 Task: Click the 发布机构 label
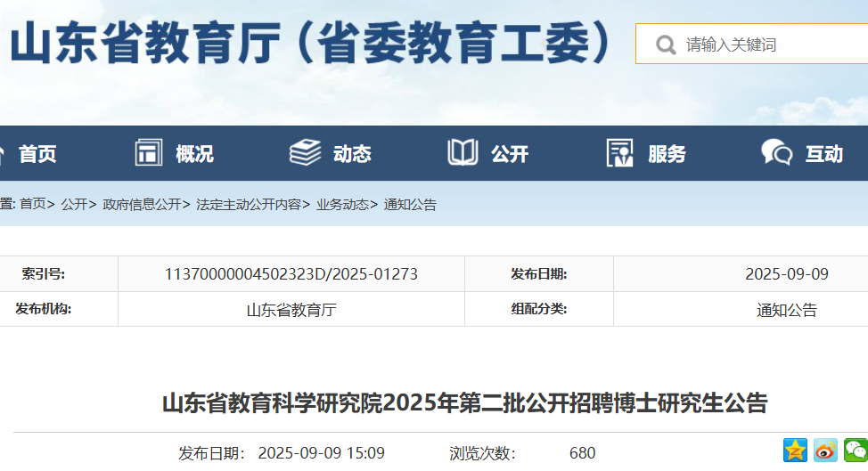[43, 309]
